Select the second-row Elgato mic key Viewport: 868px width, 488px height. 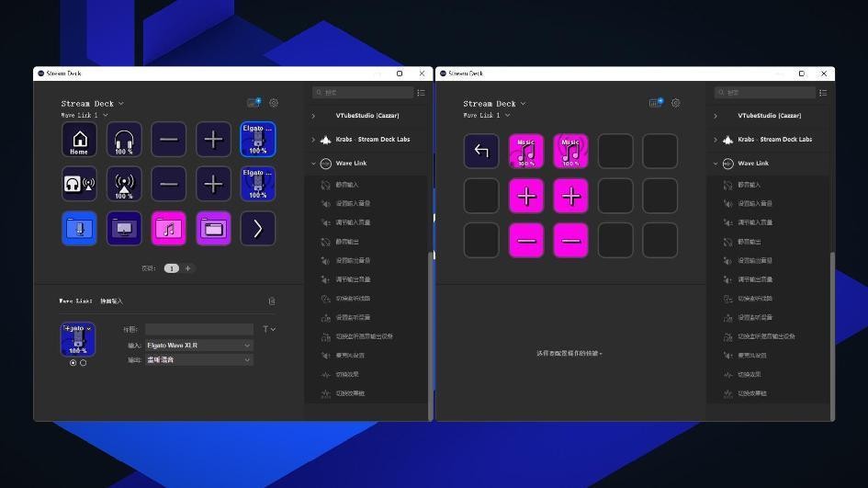pos(258,184)
